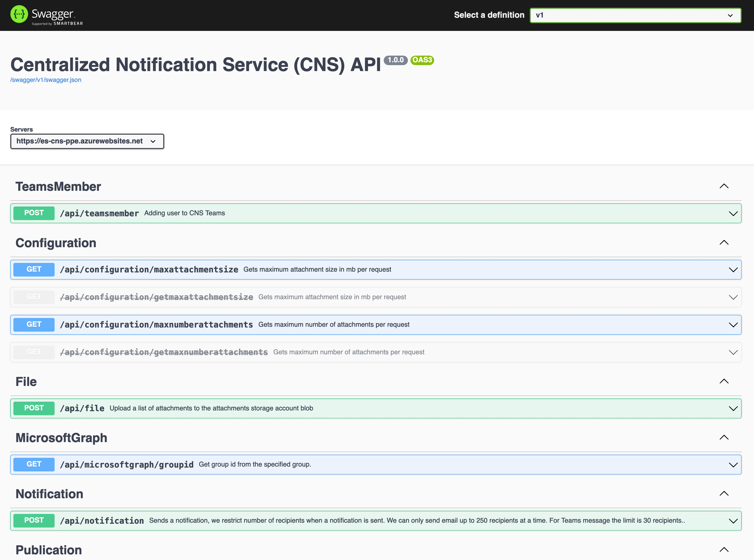This screenshot has height=560, width=754.
Task: Click GET badge for /api/configuration/maxnumberattachments
Action: click(34, 325)
